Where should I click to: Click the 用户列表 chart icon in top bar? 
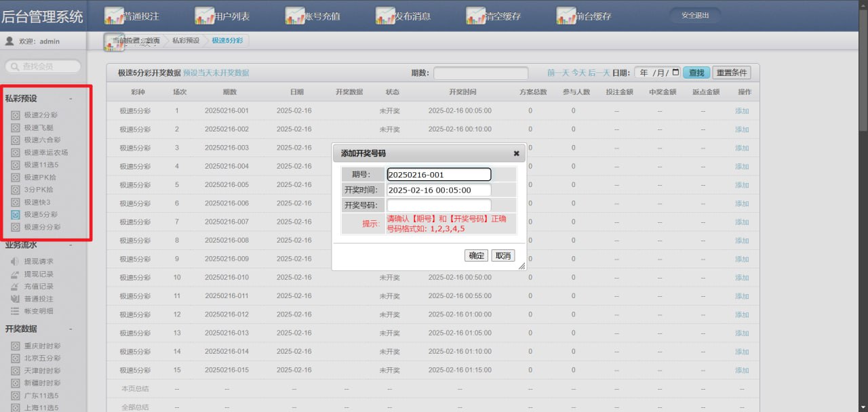click(x=204, y=15)
